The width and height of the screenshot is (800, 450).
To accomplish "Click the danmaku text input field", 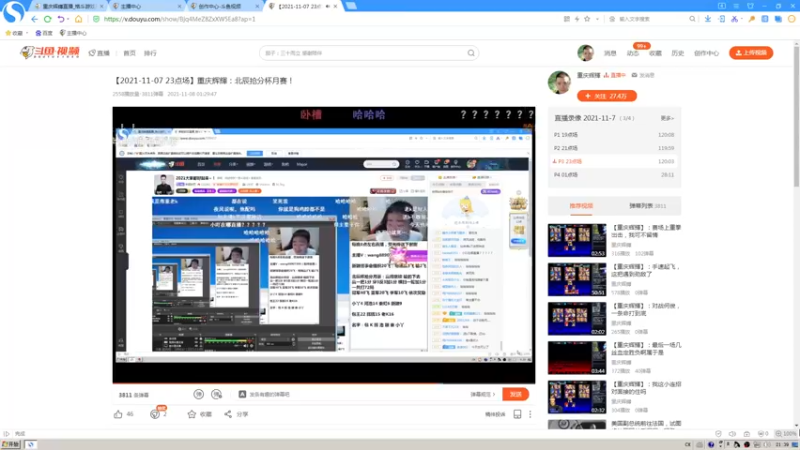I will (352, 394).
